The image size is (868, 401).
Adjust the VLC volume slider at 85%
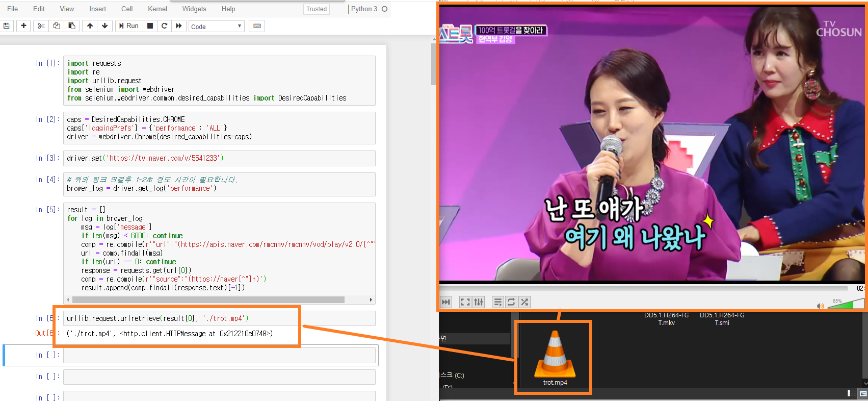point(845,304)
